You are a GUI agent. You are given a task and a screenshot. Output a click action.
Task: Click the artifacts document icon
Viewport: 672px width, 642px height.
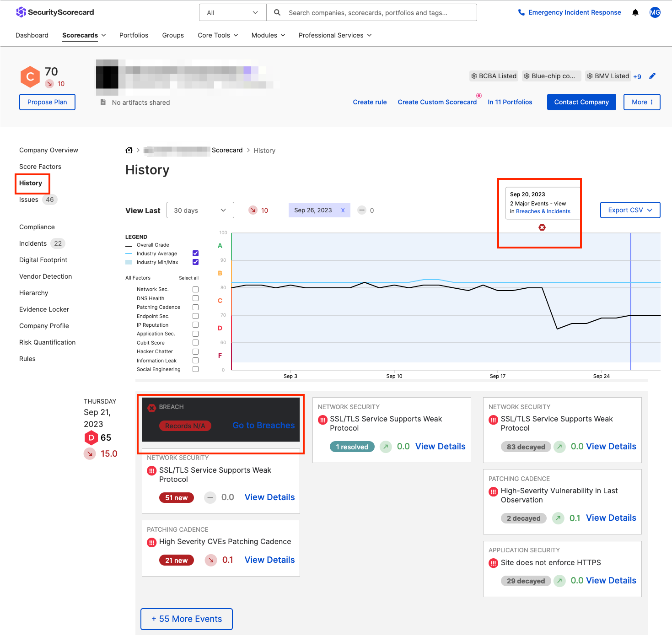103,102
